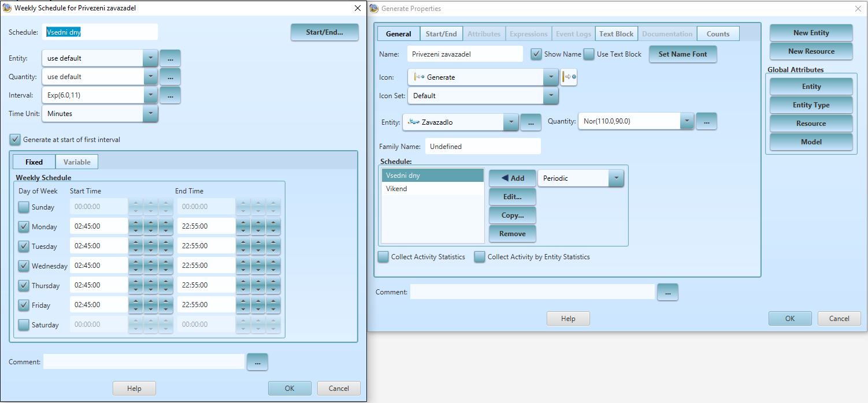
Task: Click the Start/End... button
Action: click(x=324, y=32)
